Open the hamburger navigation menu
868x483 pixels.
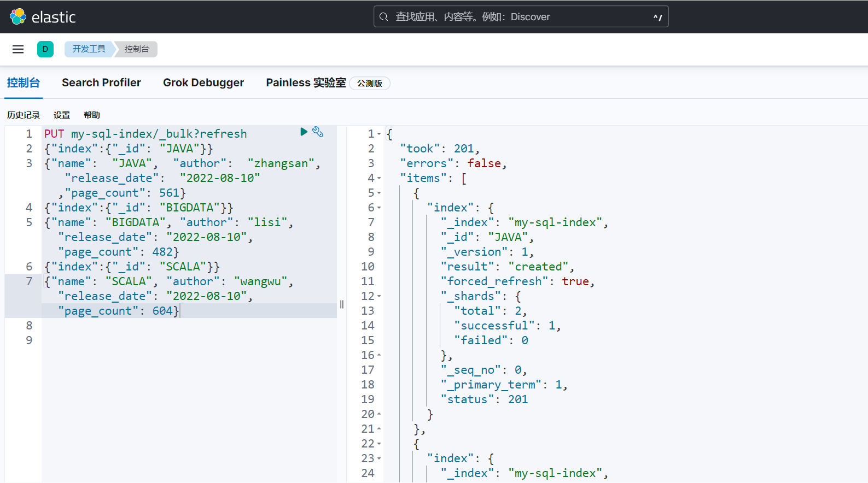coord(18,49)
